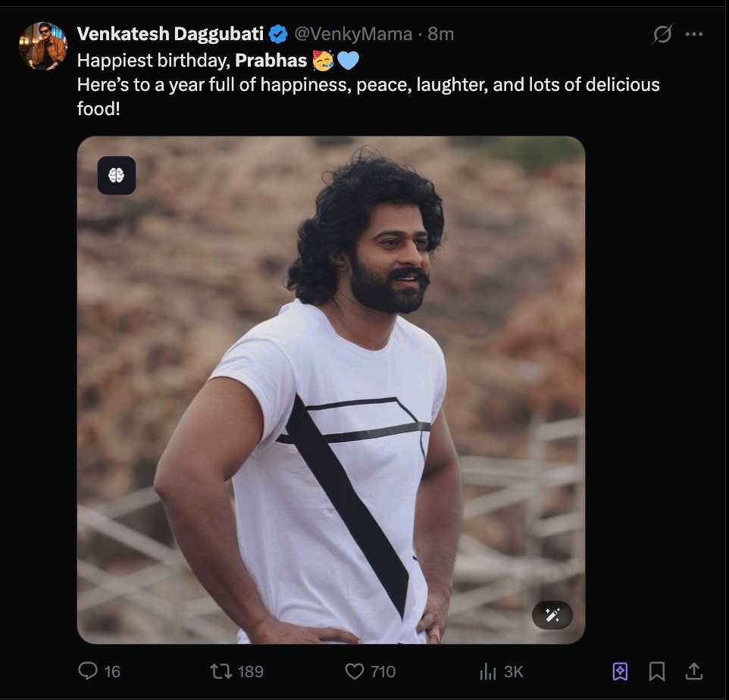The height and width of the screenshot is (700, 729).
Task: Open the @VenkyMama handle link
Action: [x=353, y=34]
